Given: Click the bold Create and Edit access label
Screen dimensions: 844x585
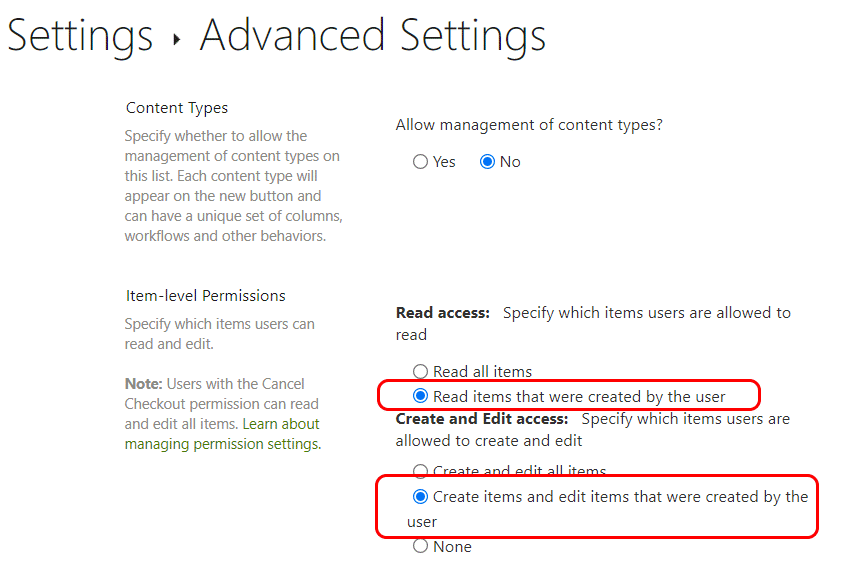Looking at the screenshot, I should pos(482,419).
